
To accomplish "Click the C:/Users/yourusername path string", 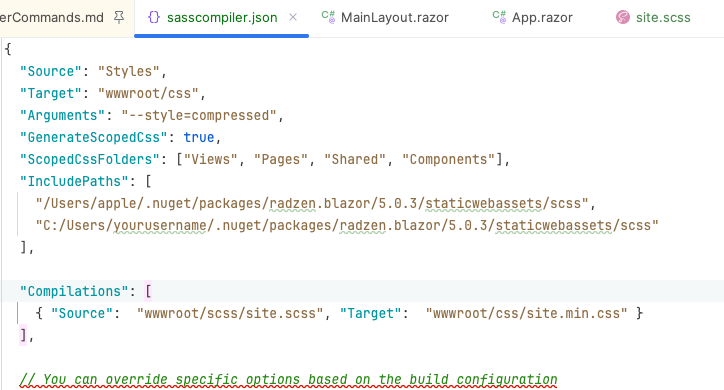I will tap(347, 226).
